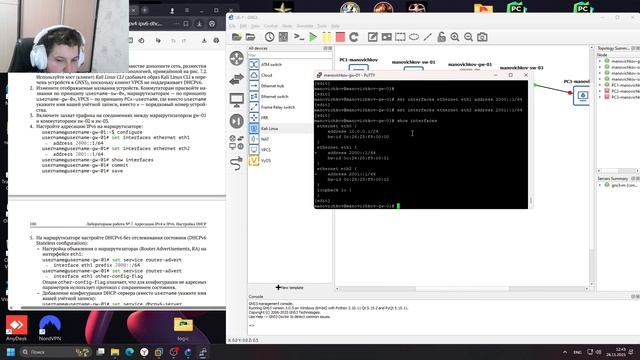Suspend all nodes with yellow pause icon
This screenshot has height=360, width=640.
tap(327, 37)
